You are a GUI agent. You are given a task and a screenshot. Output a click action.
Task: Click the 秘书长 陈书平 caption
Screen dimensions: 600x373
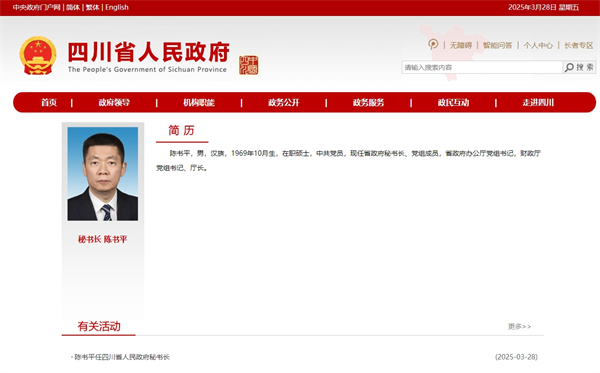[x=103, y=239]
